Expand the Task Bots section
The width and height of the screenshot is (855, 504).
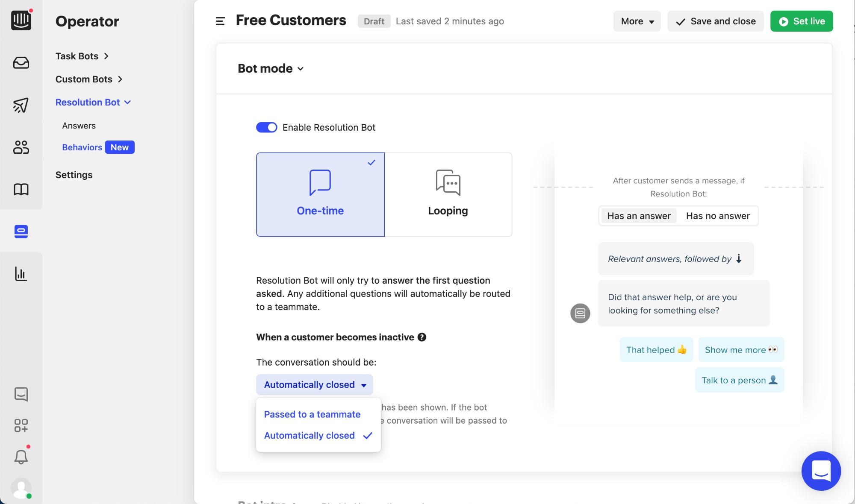[81, 56]
